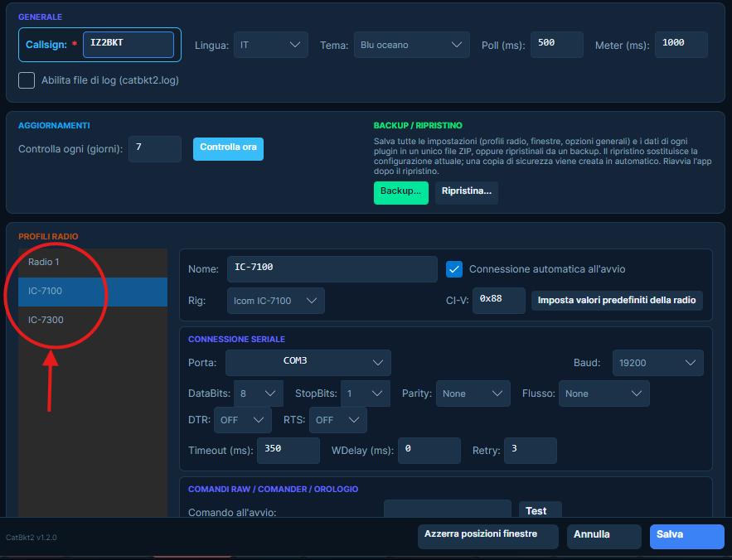732x560 pixels.
Task: Toggle Connessione automatica all'avvio checkbox
Action: [454, 269]
